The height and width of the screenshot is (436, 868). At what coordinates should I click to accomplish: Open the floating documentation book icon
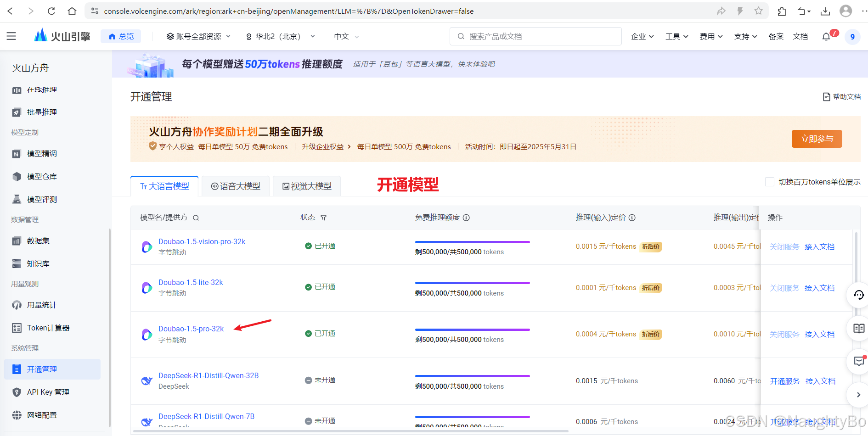[858, 328]
